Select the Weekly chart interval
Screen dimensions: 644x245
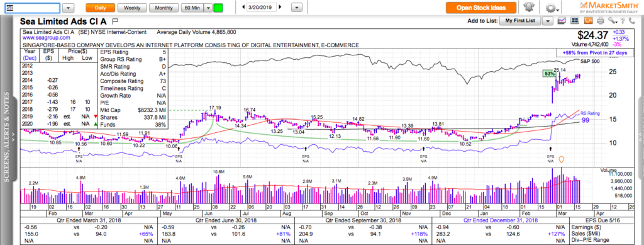[132, 8]
